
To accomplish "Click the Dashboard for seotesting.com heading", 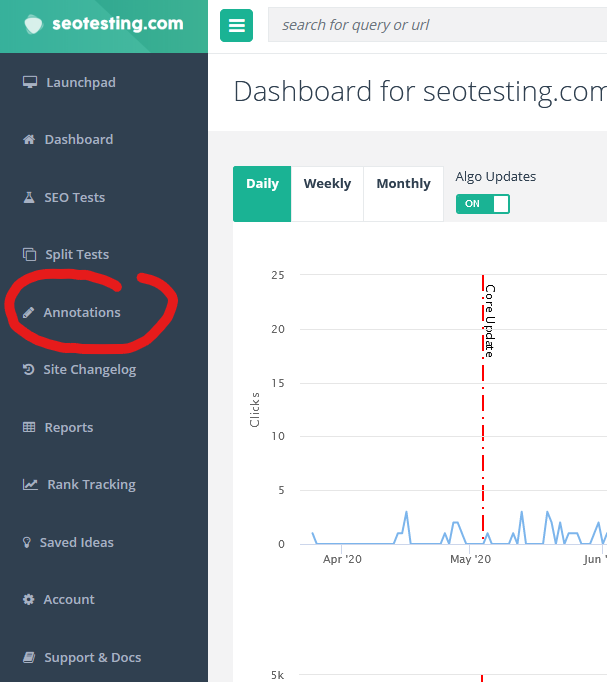I will [420, 91].
